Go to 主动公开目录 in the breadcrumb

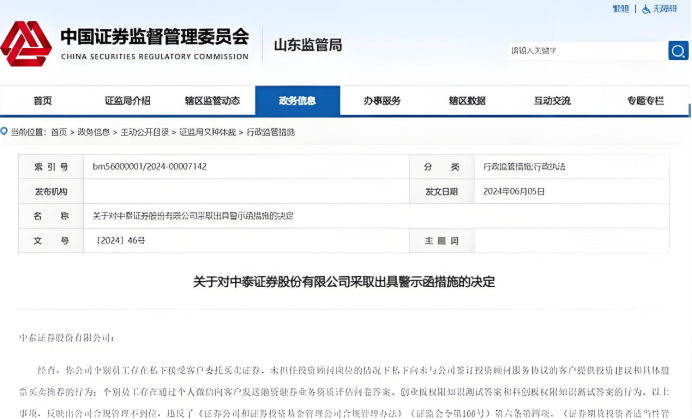(145, 132)
